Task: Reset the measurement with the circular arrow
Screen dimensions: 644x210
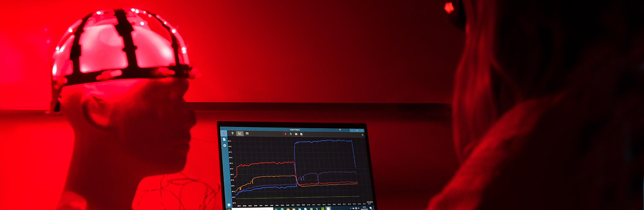Action: click(x=291, y=134)
